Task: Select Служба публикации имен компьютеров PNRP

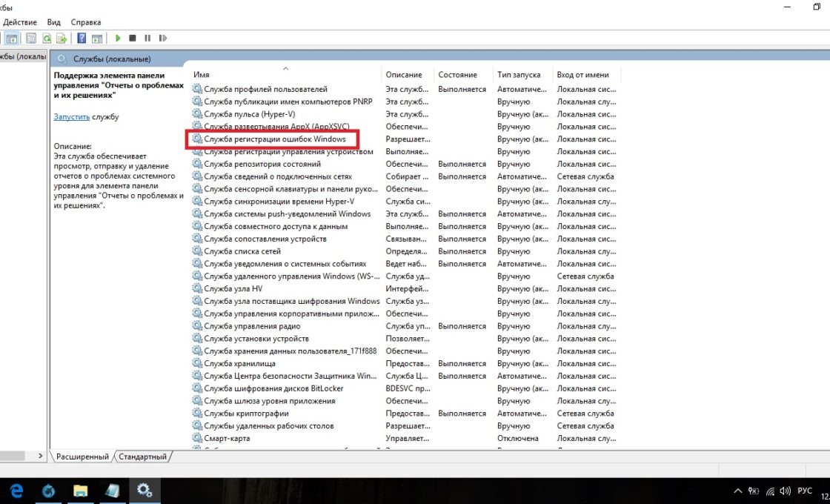Action: (288, 101)
